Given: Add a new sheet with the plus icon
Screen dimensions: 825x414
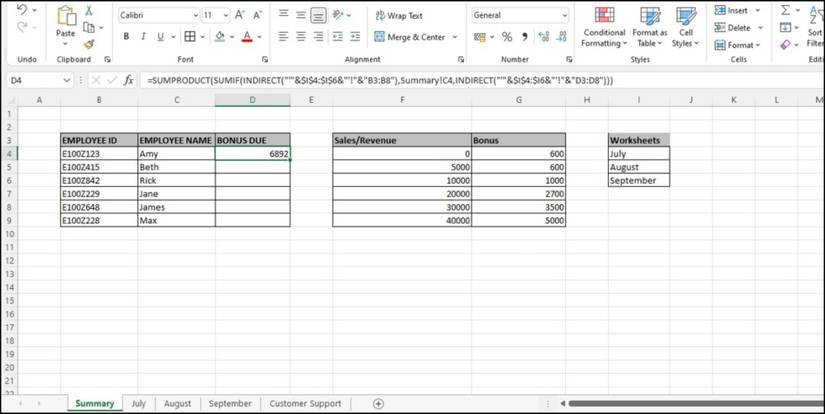Looking at the screenshot, I should 378,403.
